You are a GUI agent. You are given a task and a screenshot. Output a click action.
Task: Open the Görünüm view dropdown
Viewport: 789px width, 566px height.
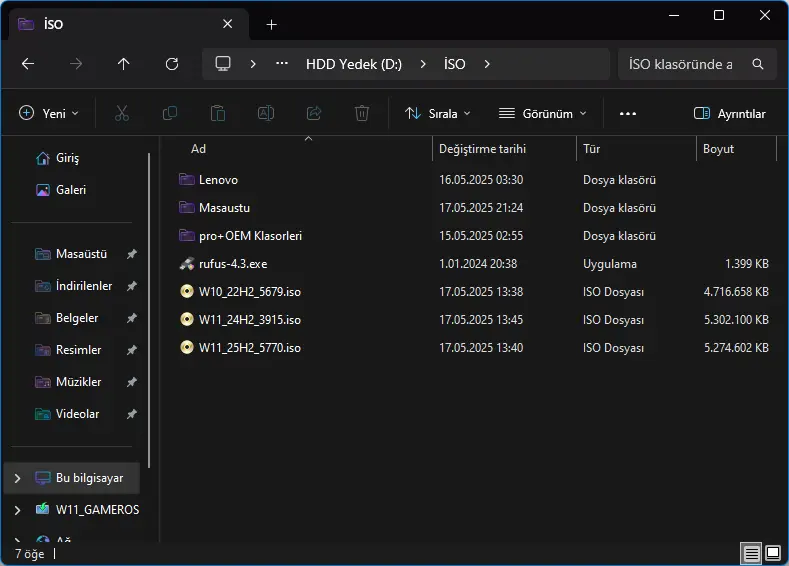click(x=543, y=113)
